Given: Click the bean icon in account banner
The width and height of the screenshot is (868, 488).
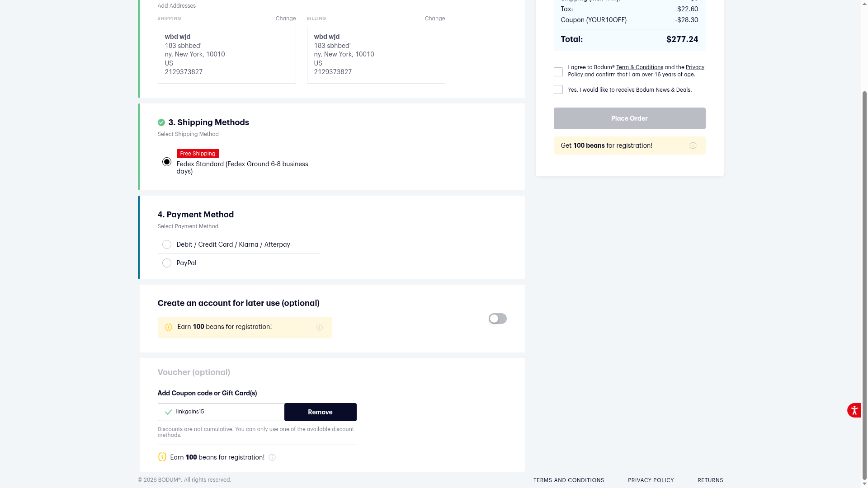Looking at the screenshot, I should 169,327.
